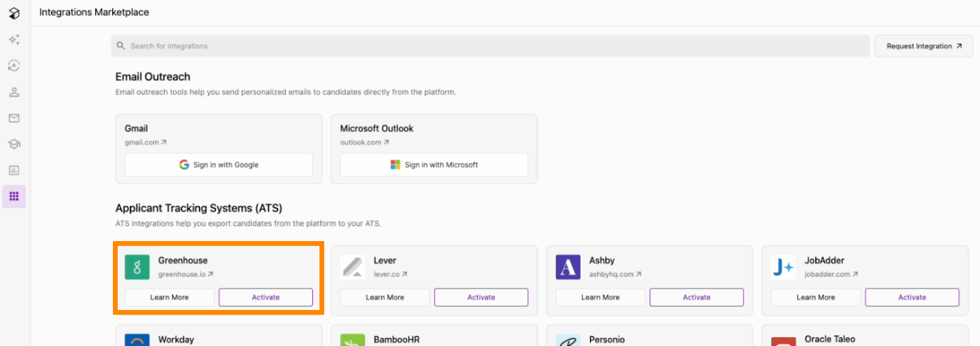Open the outlook.com external link

[x=364, y=143]
